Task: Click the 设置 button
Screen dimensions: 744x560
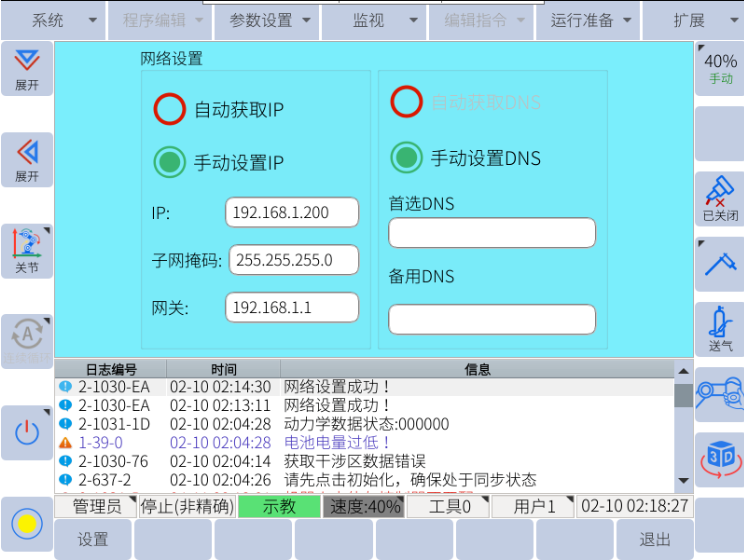Action: click(92, 539)
